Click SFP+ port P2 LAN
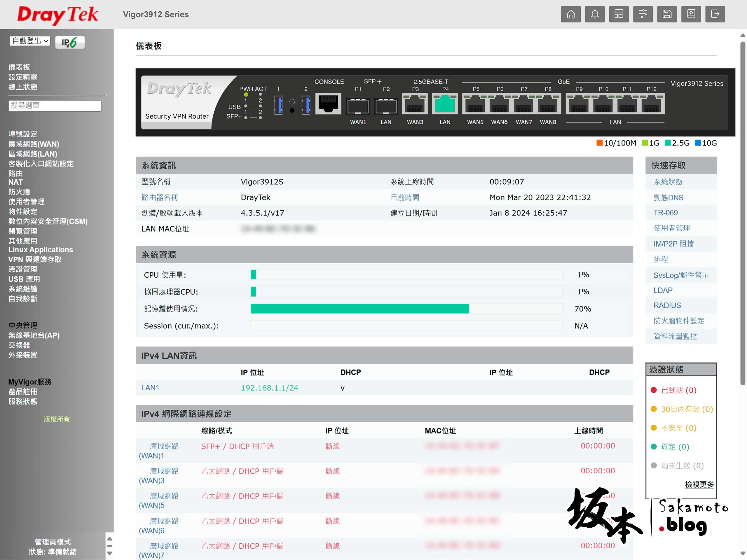Screen dimensions: 747x560 pyautogui.click(x=386, y=106)
